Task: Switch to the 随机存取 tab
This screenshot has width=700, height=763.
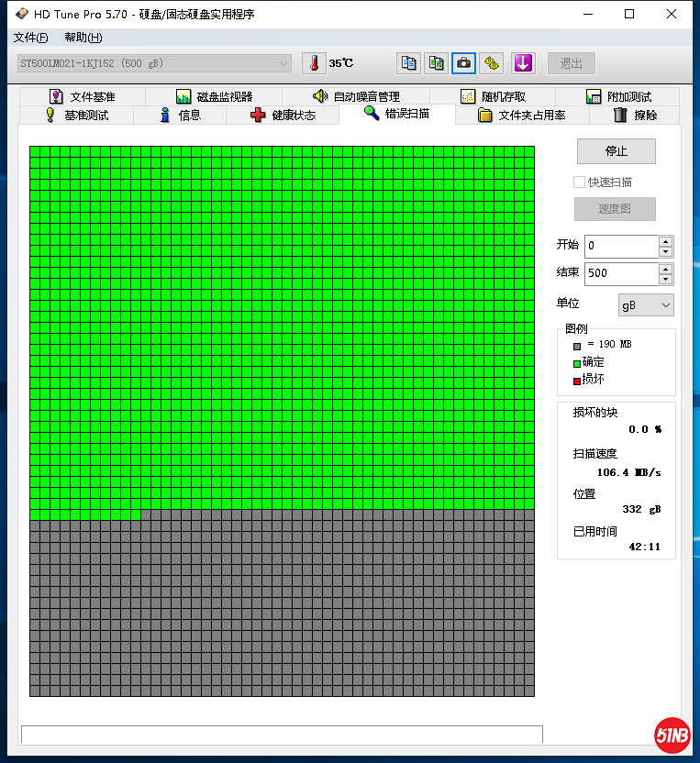Action: tap(493, 97)
